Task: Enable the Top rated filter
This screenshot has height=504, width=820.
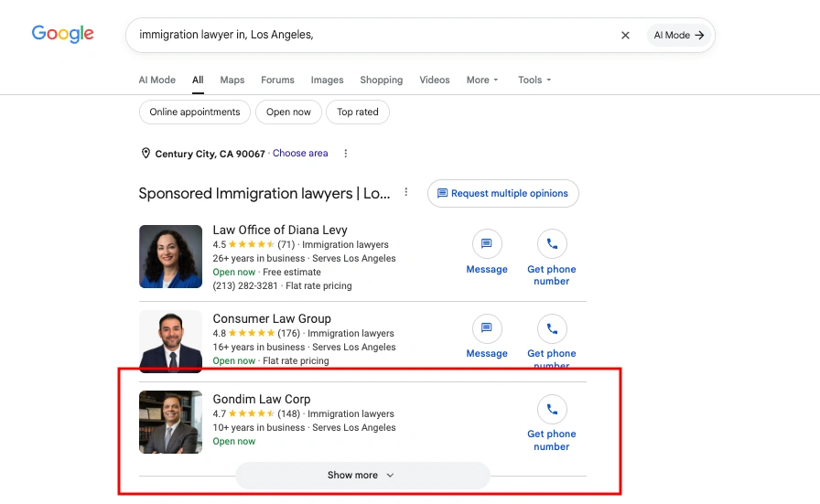Action: pyautogui.click(x=358, y=112)
